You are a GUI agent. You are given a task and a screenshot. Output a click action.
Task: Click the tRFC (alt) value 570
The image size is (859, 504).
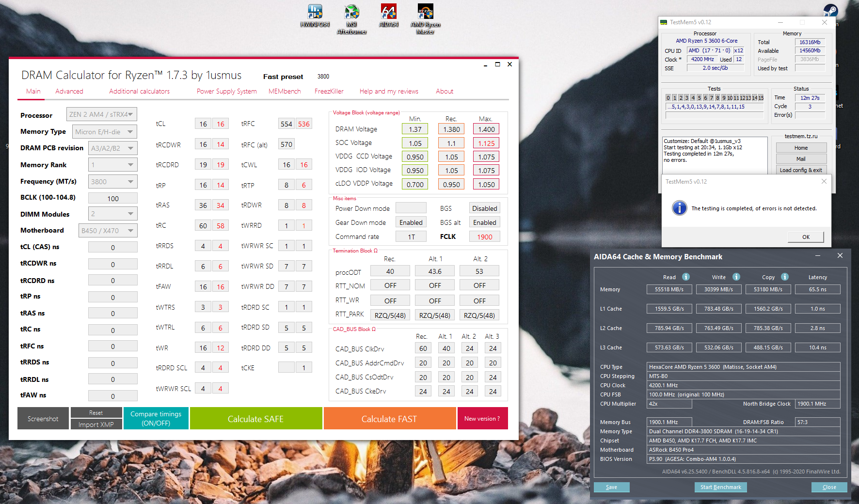click(x=286, y=144)
